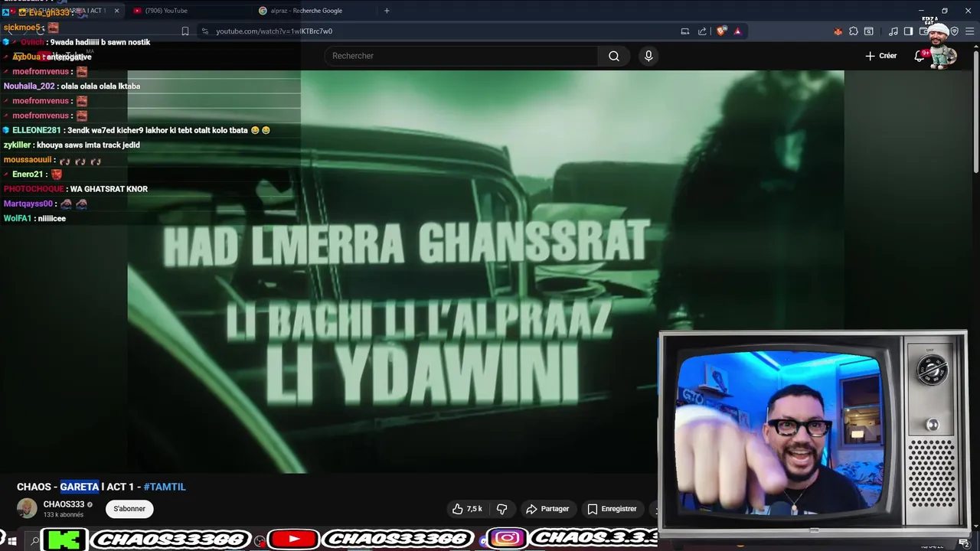This screenshot has width=980, height=551.
Task: Open the MetaMask fox extension
Action: coord(838,31)
